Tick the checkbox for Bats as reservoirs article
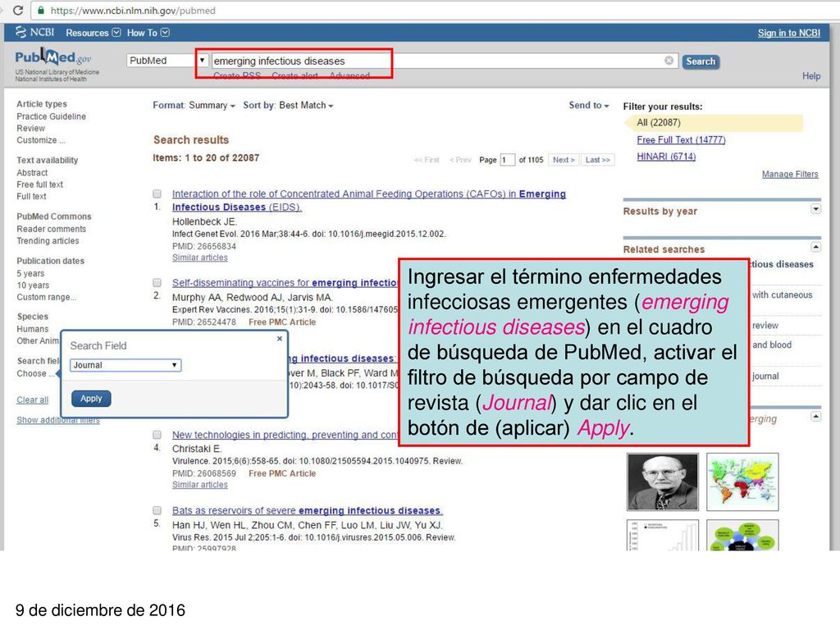The height and width of the screenshot is (630, 840). pyautogui.click(x=157, y=510)
